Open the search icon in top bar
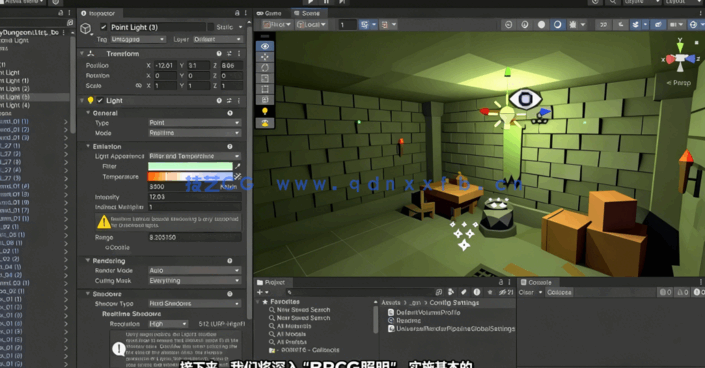The width and height of the screenshot is (705, 368). pos(613,2)
